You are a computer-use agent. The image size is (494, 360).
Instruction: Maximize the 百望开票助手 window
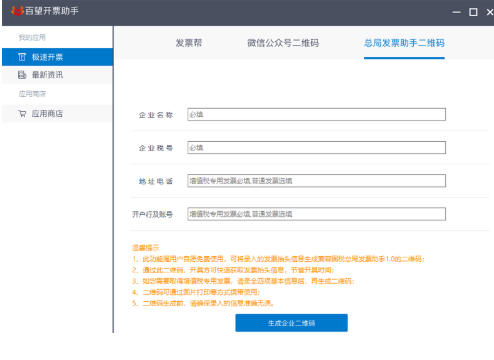[473, 12]
